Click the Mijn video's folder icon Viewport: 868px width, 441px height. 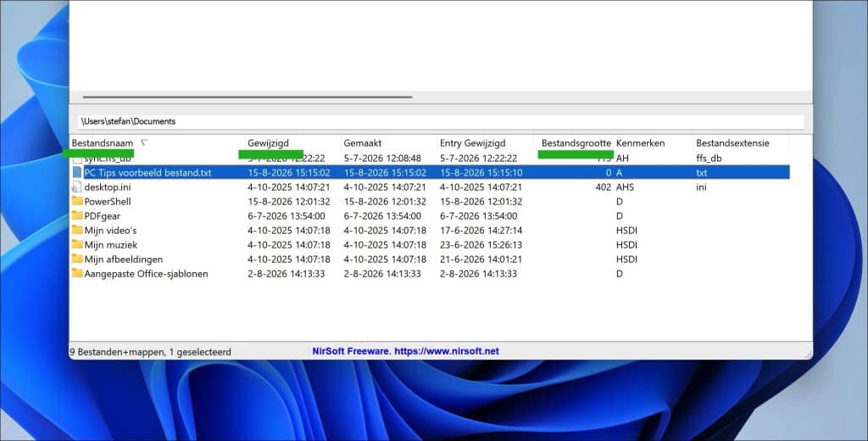(77, 230)
